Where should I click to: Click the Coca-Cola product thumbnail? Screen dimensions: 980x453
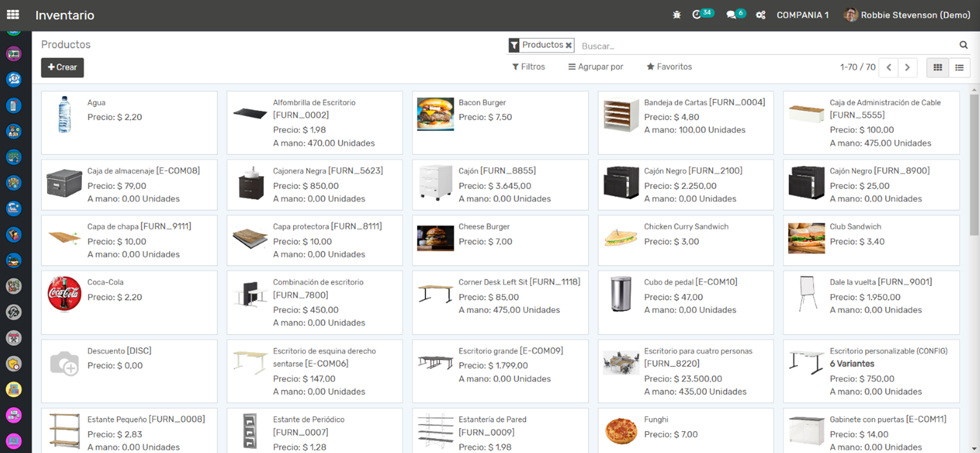(65, 294)
